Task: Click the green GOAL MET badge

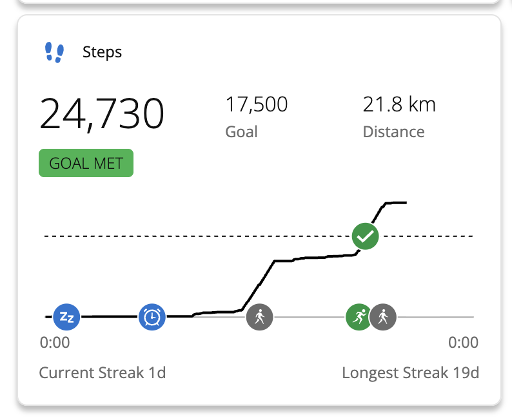Action: pos(86,164)
